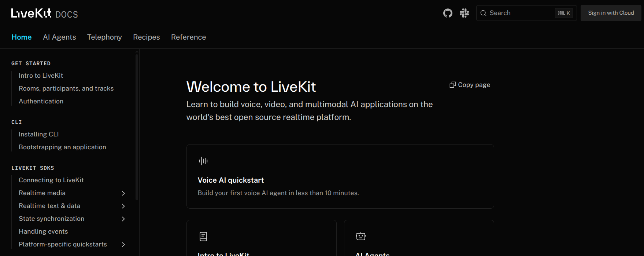This screenshot has width=644, height=256.
Task: Click the sidebar scrollbar thumb
Action: pyautogui.click(x=137, y=127)
